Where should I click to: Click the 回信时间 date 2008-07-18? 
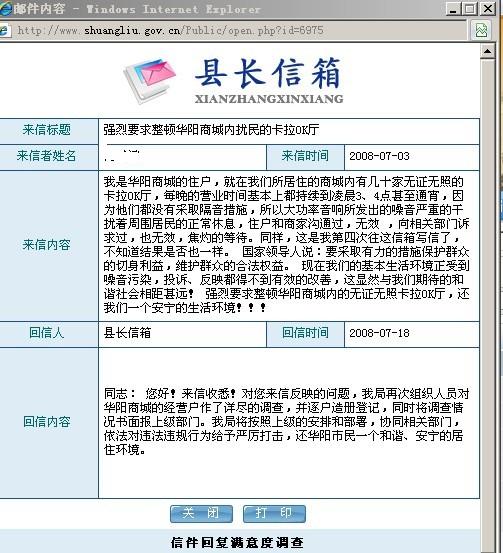(x=379, y=333)
